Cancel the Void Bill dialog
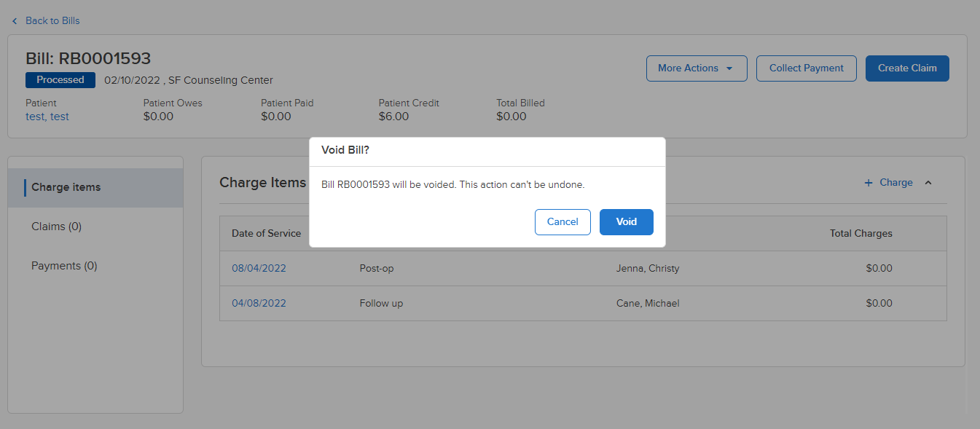The height and width of the screenshot is (429, 980). tap(562, 222)
